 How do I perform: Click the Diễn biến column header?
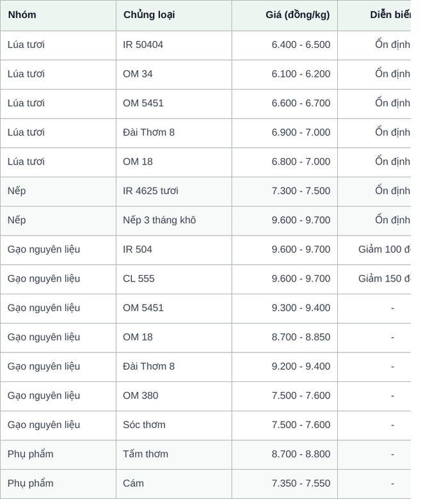374,15
